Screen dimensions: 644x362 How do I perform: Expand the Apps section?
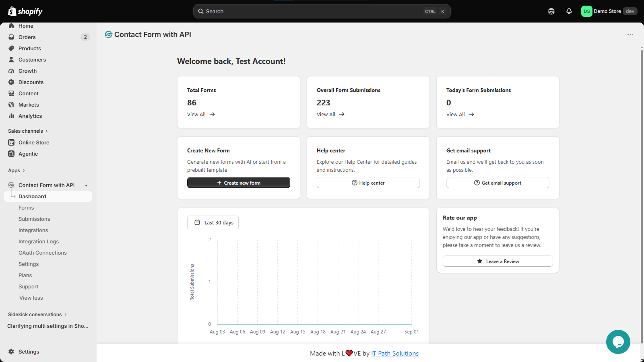[17, 171]
